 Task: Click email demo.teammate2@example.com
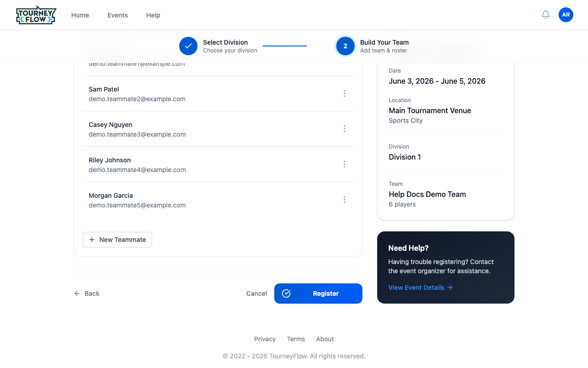137,99
